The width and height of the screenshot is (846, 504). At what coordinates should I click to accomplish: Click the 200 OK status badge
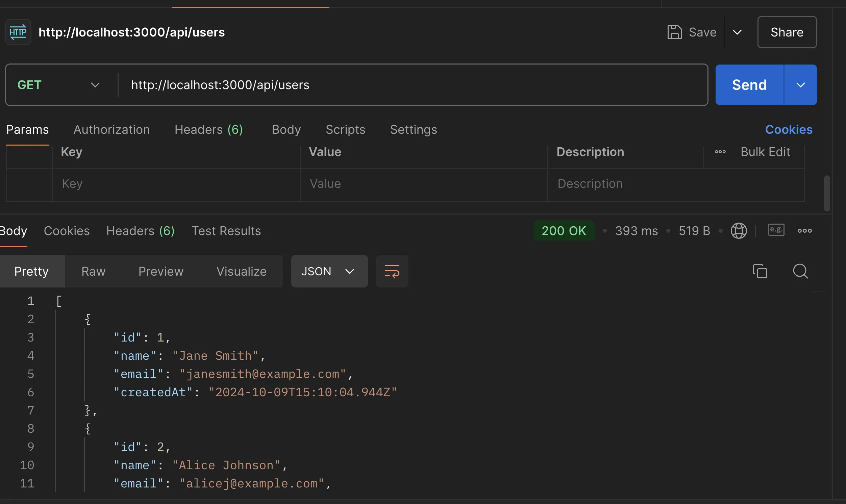[564, 231]
